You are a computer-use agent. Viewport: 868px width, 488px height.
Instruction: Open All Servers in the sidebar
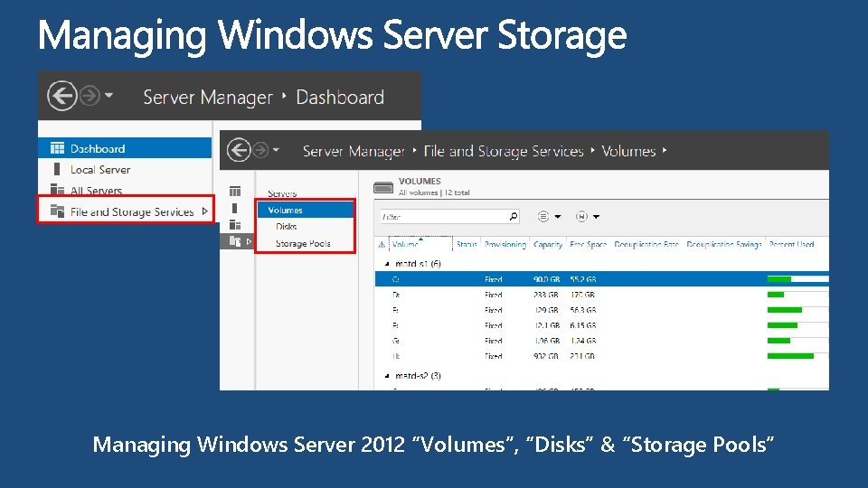point(97,191)
